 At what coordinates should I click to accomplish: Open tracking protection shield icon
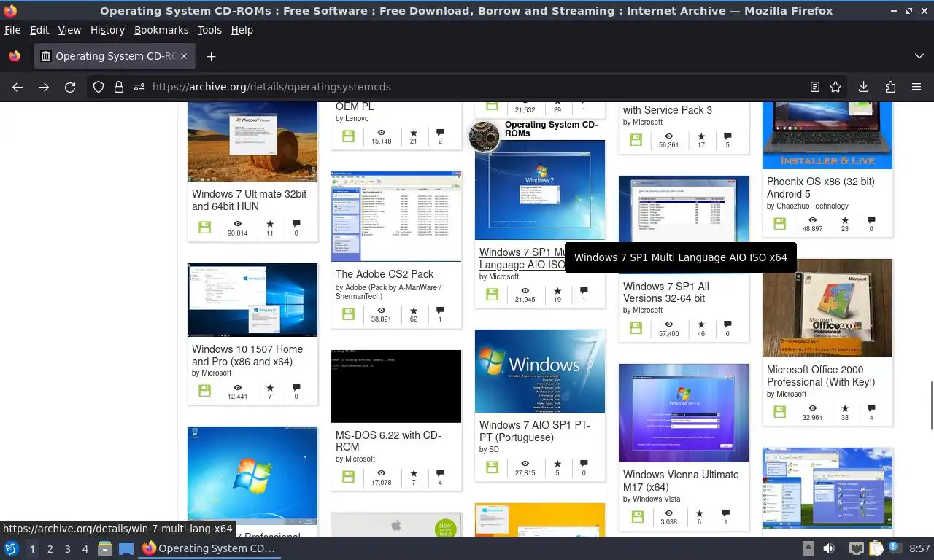coord(99,87)
